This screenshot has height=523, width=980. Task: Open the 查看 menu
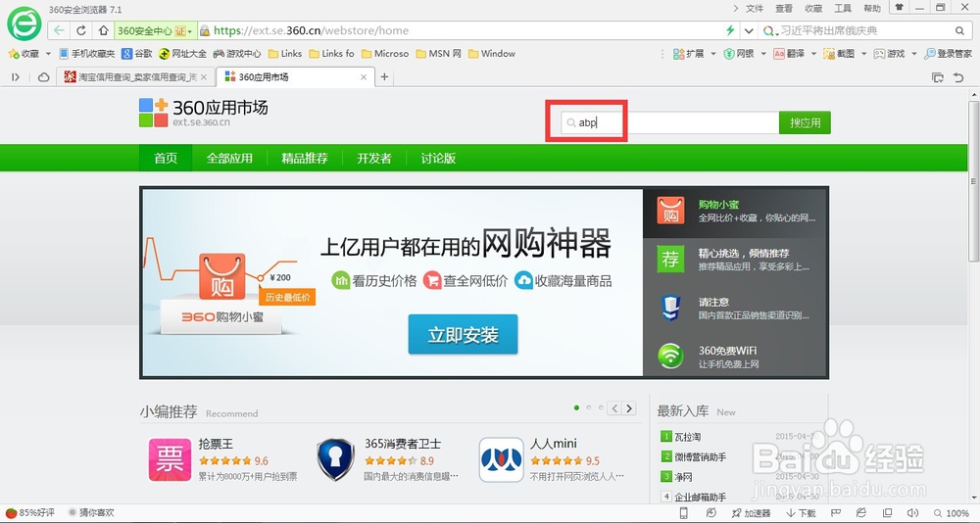click(x=784, y=8)
